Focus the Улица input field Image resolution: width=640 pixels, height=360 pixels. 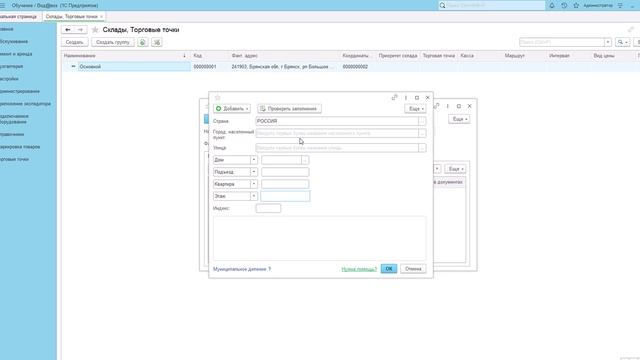coord(337,148)
